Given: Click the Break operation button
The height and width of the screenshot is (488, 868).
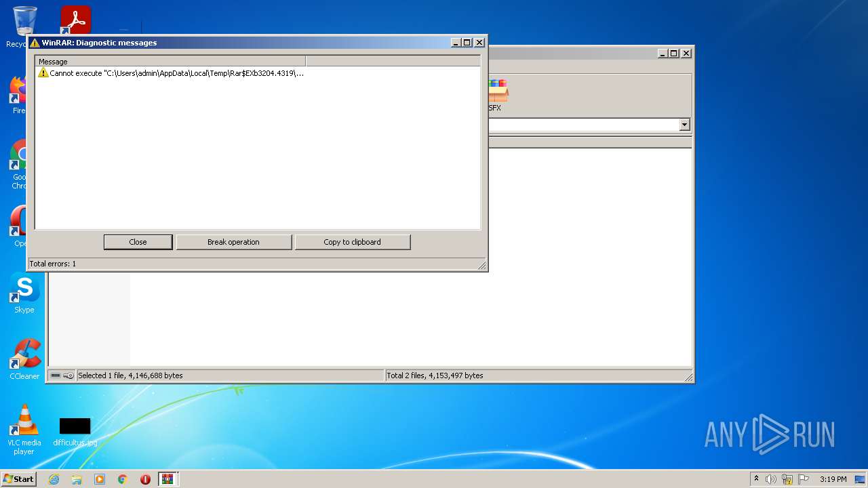Looking at the screenshot, I should point(233,242).
